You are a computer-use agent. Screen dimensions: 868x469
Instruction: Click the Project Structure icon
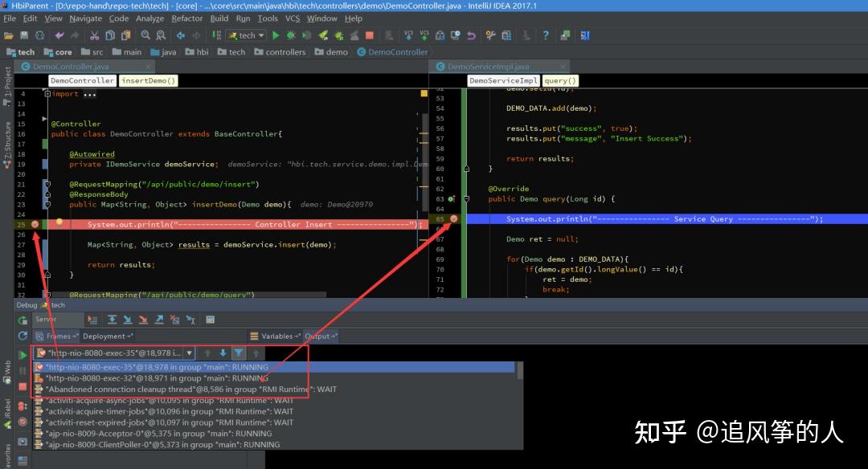506,35
